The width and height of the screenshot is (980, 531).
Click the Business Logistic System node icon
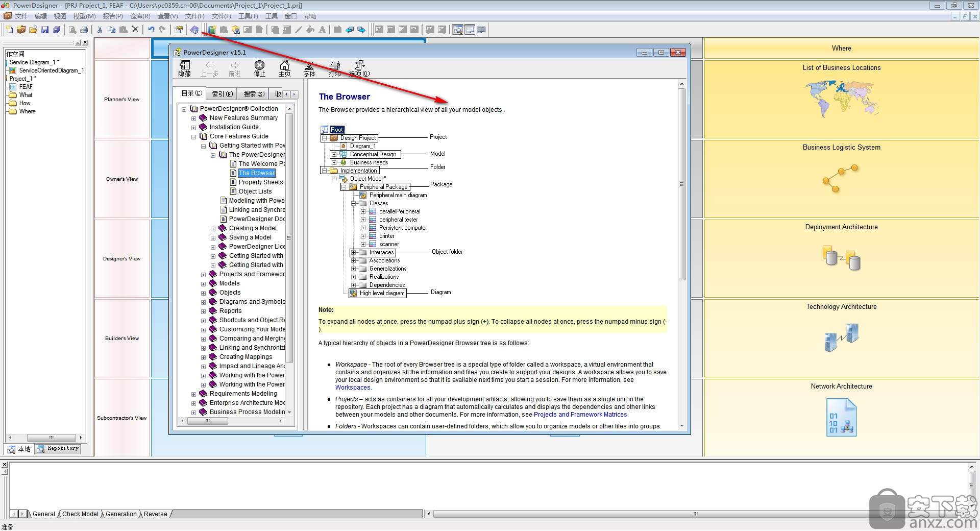(x=841, y=178)
